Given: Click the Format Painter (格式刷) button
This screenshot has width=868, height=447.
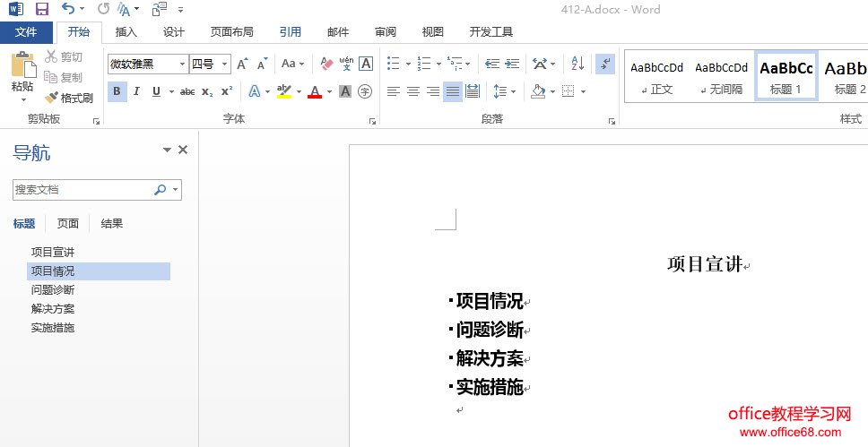Looking at the screenshot, I should coord(69,98).
